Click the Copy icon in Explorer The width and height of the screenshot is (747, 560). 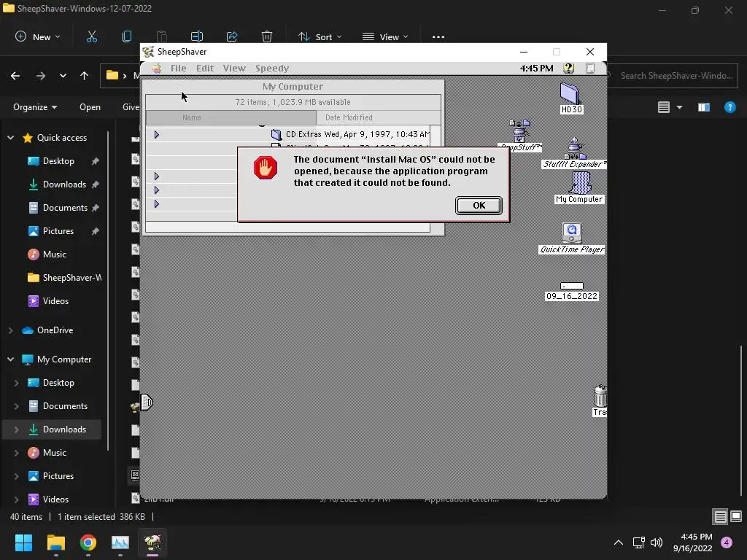point(127,36)
